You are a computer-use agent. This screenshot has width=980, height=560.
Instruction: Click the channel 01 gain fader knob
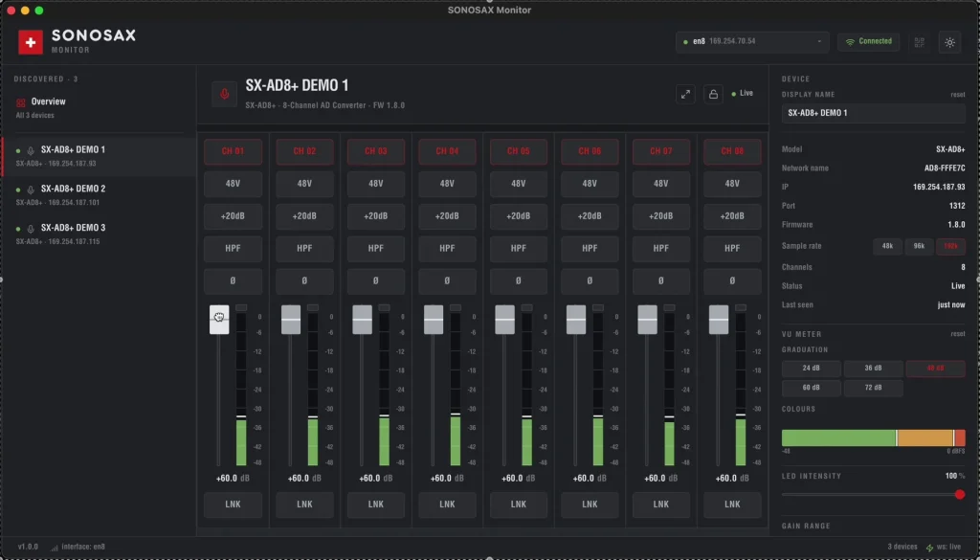[x=219, y=320]
